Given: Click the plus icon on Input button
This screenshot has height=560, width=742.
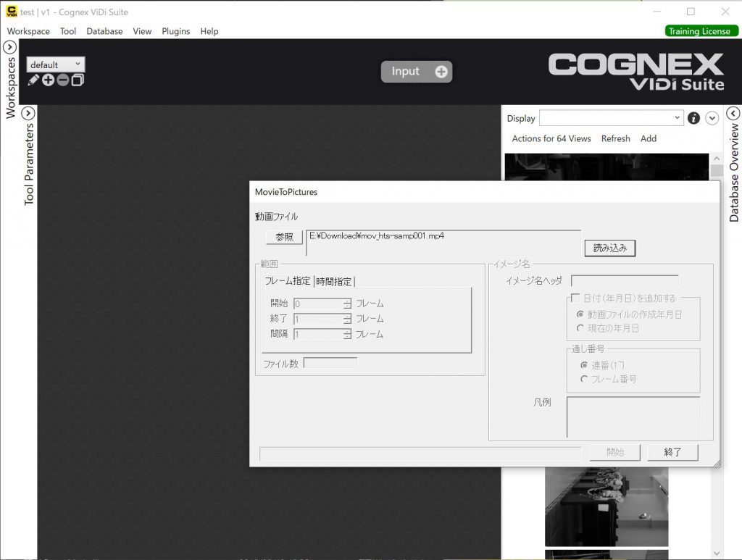Looking at the screenshot, I should pyautogui.click(x=441, y=72).
